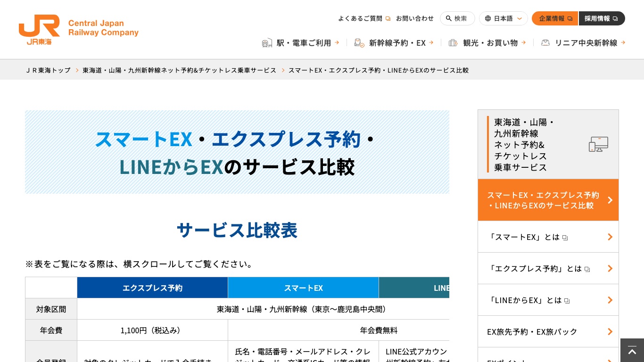Click the 1,100円（税込み） table cell
This screenshot has height=362, width=644.
[152, 330]
